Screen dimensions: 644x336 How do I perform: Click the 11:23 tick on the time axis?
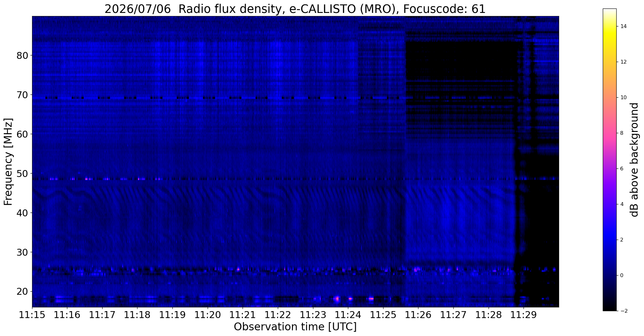[x=313, y=315]
